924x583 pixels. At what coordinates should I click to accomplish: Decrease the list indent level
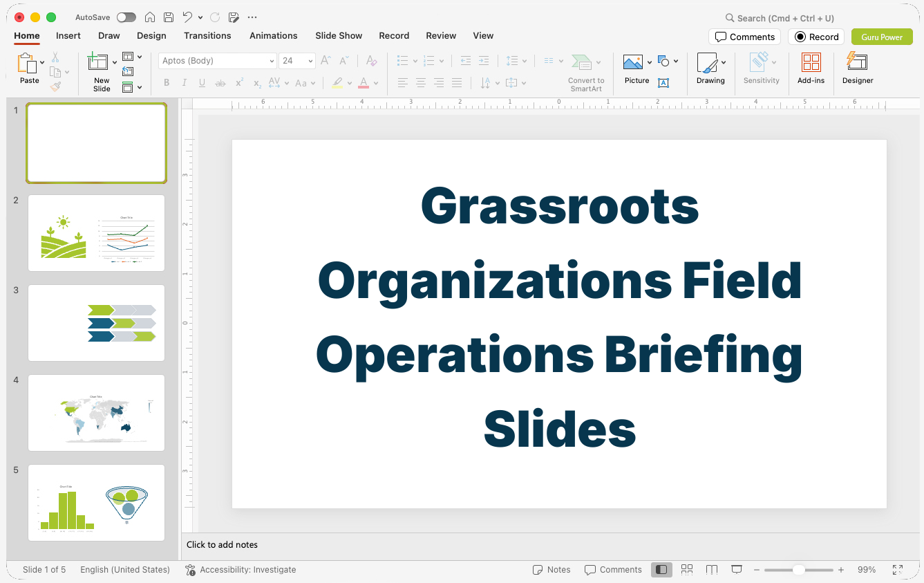coord(466,61)
